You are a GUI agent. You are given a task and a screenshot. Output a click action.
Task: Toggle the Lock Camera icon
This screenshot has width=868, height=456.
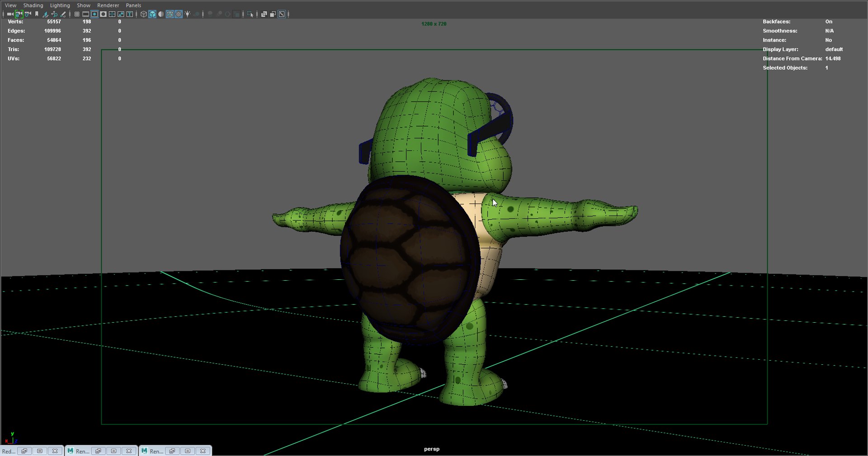(19, 14)
